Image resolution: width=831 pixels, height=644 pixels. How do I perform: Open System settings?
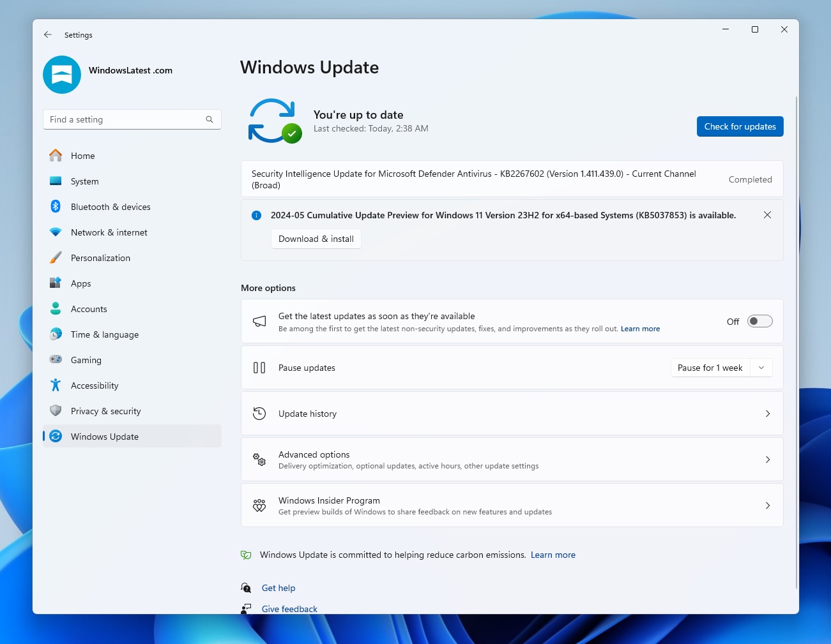coord(132,181)
